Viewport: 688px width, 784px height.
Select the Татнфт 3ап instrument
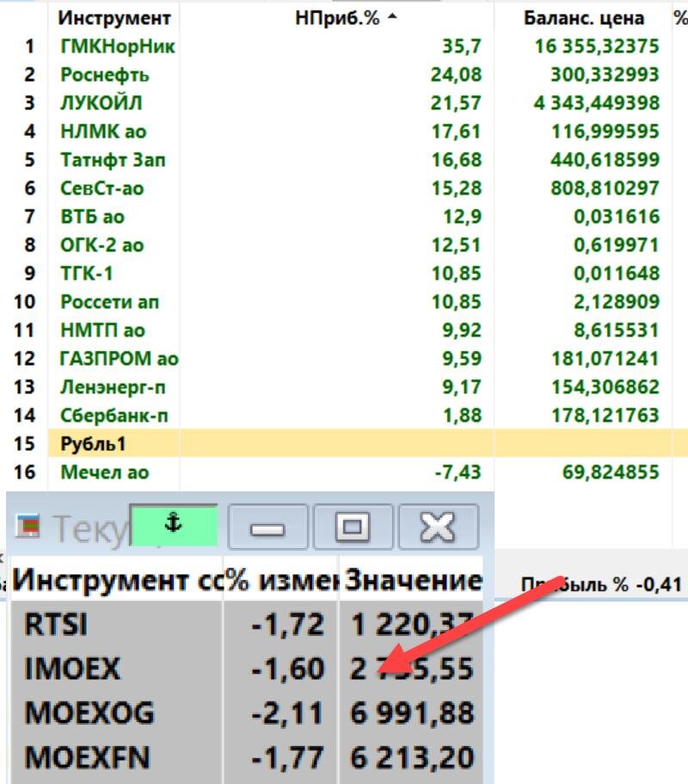click(x=113, y=160)
